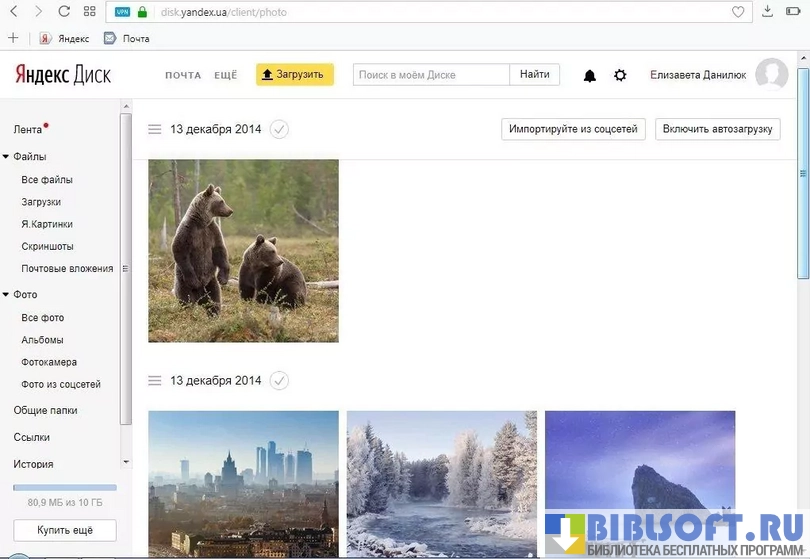Click the browser downloads arrow icon
810x559 pixels.
coord(767,12)
